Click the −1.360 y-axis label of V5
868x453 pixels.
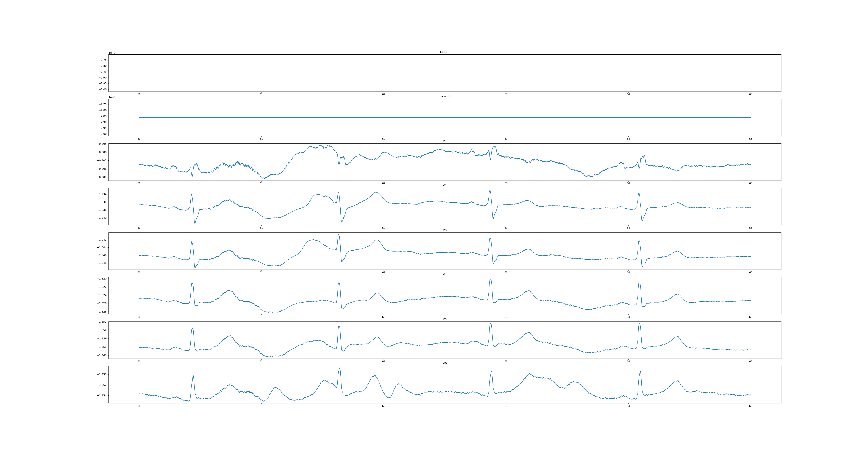pos(102,355)
